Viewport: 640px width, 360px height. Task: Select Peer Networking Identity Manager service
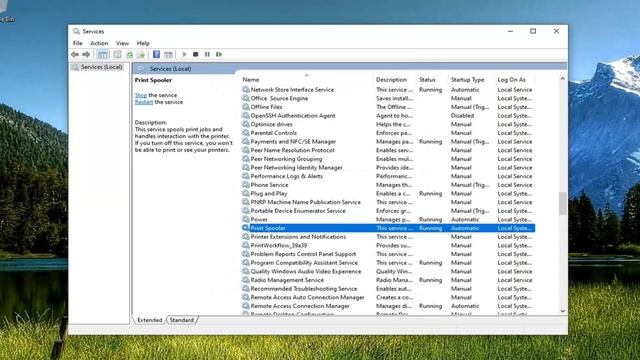(x=388, y=167)
